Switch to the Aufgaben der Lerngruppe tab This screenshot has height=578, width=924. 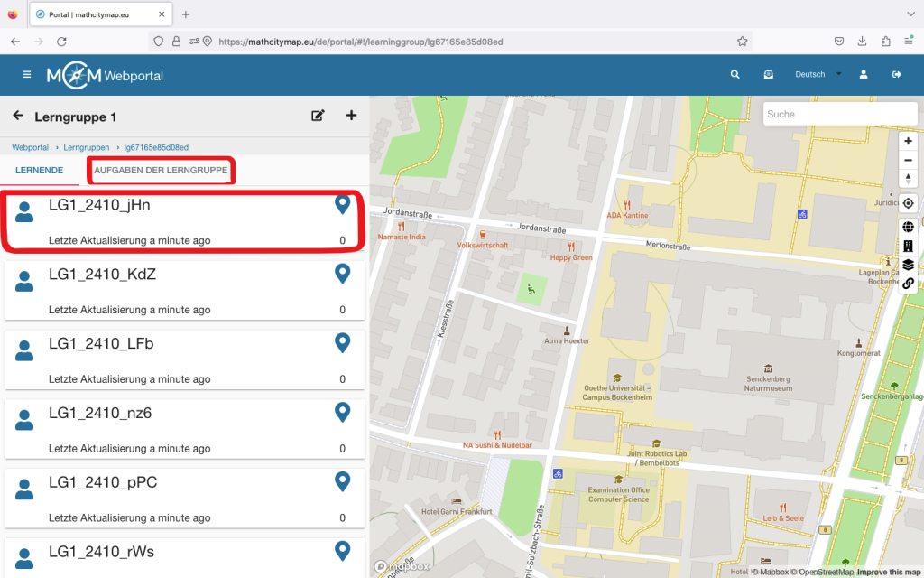coord(161,171)
